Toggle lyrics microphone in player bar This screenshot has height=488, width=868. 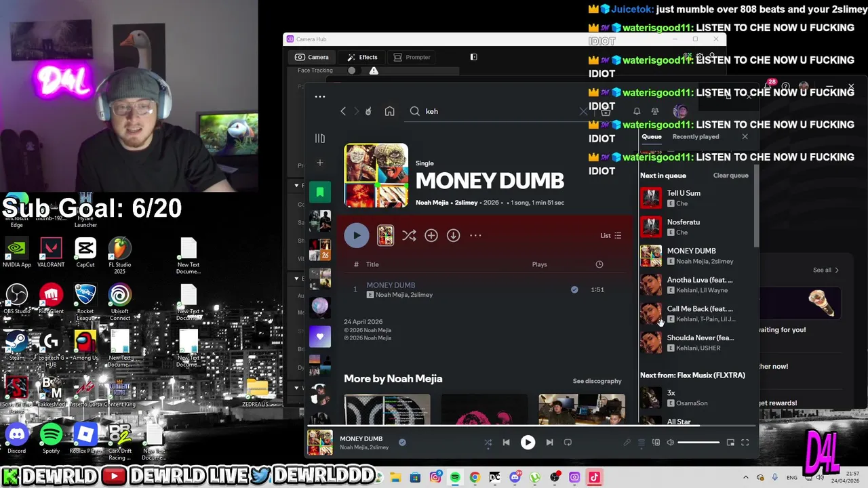pos(627,443)
